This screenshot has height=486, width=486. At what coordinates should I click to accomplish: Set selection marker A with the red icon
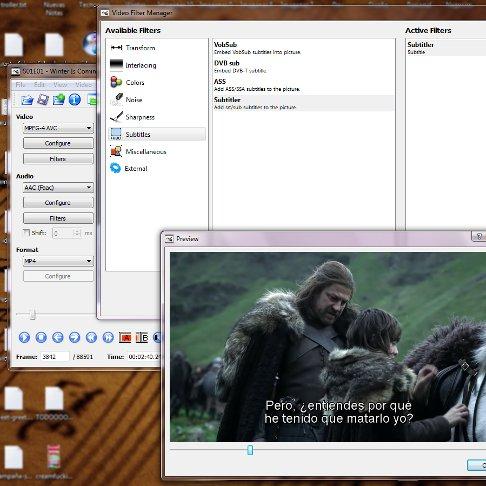click(125, 338)
